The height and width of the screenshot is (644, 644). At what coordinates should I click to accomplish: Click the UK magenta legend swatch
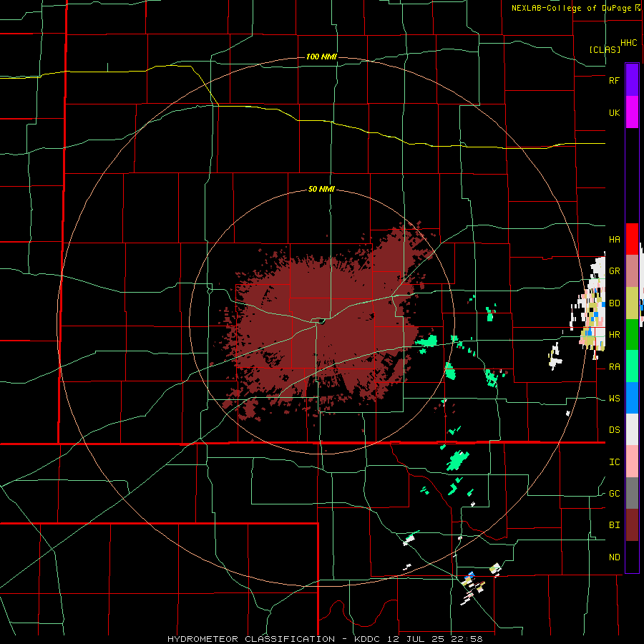[x=632, y=112]
